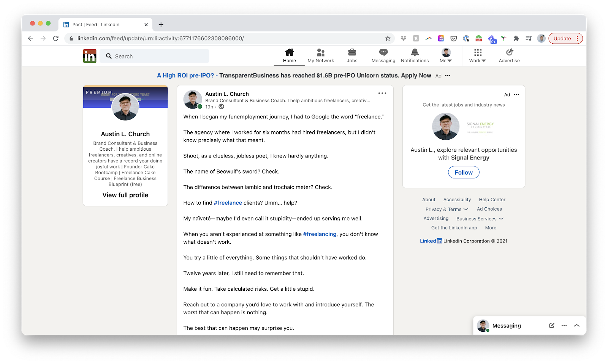The width and height of the screenshot is (608, 364).
Task: View Notifications bell
Action: 415,56
